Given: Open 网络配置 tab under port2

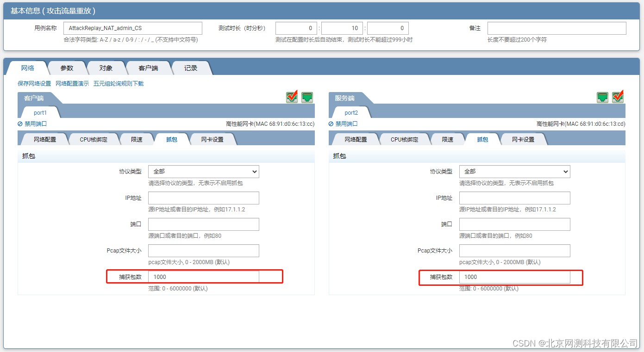Looking at the screenshot, I should (356, 139).
